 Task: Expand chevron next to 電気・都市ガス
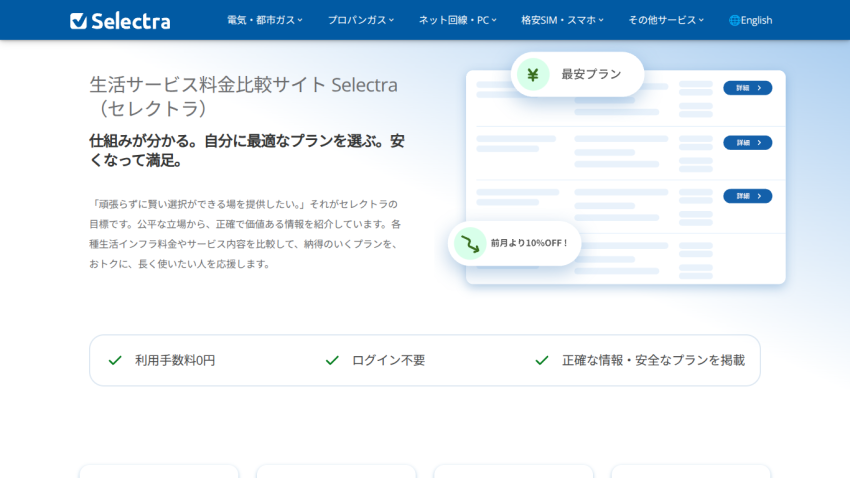click(300, 20)
